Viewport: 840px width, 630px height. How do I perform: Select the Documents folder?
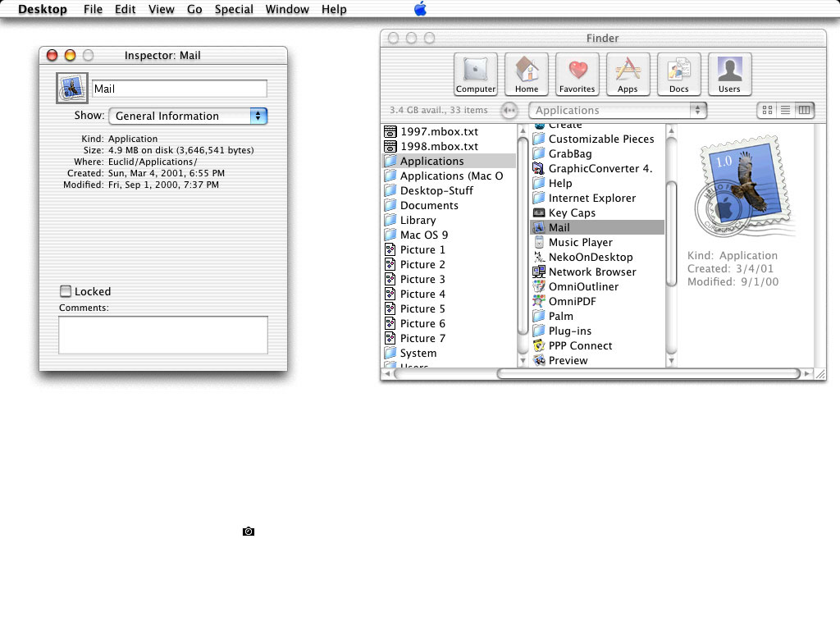449,206
